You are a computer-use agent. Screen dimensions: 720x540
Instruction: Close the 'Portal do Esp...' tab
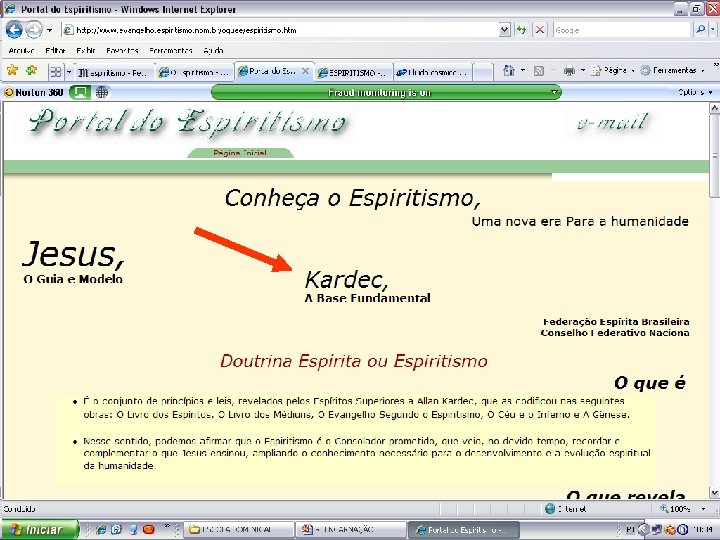[x=305, y=71]
